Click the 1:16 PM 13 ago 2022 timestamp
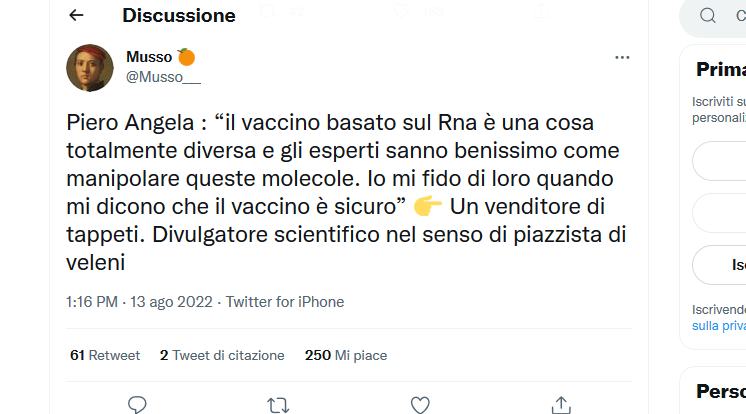The width and height of the screenshot is (746, 414). click(141, 302)
